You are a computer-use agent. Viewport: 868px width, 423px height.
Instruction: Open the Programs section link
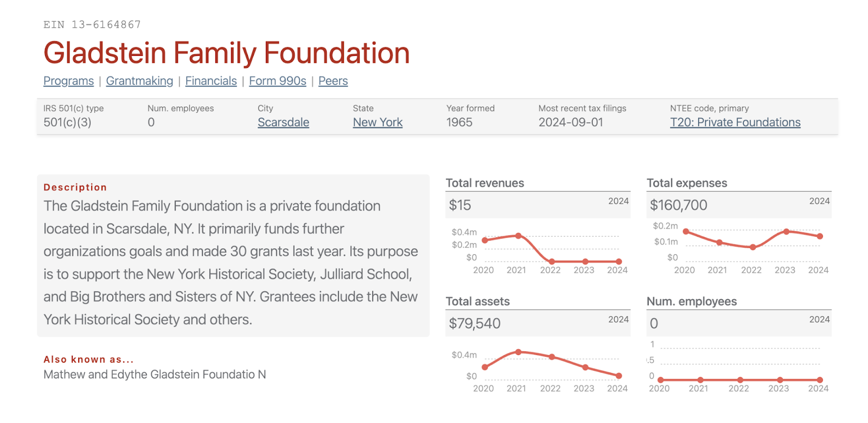point(68,81)
